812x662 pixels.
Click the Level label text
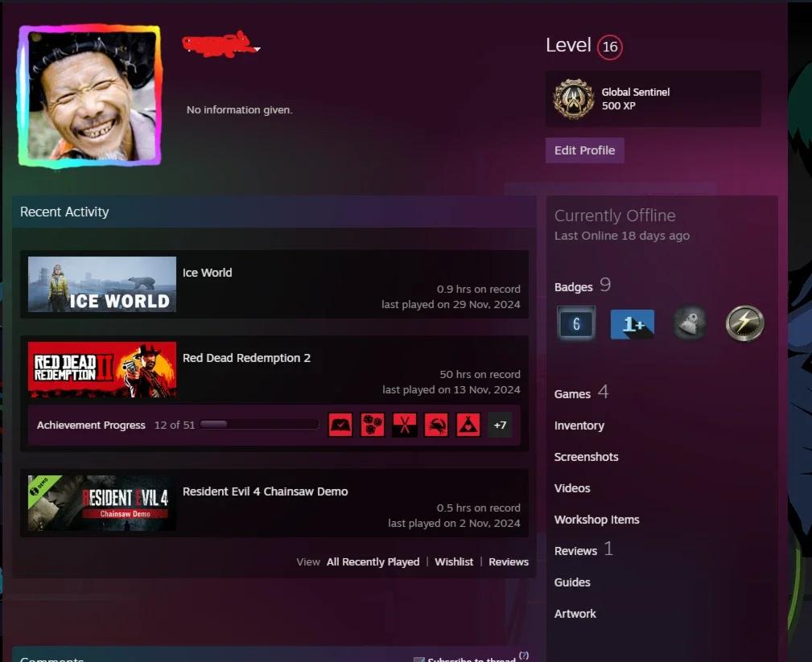coord(568,45)
